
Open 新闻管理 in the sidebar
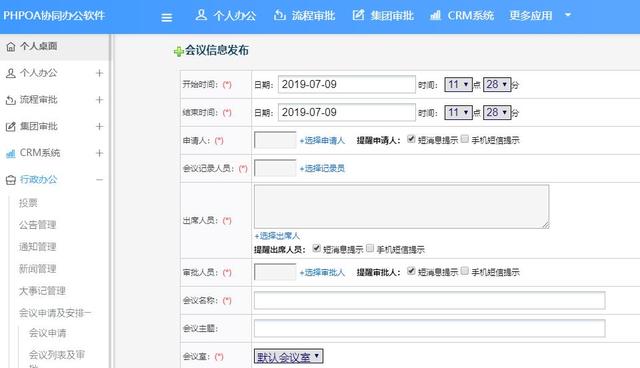38,269
